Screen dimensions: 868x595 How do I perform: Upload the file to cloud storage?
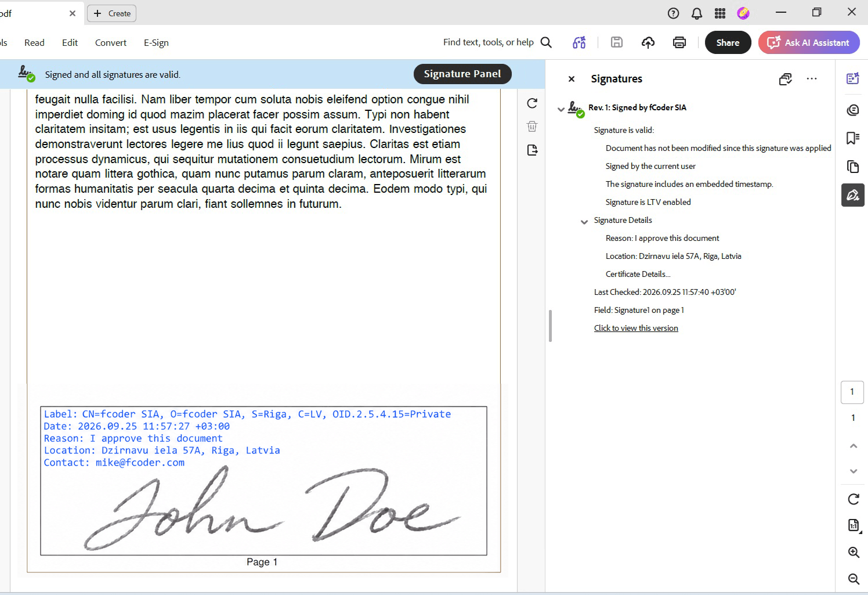click(648, 42)
